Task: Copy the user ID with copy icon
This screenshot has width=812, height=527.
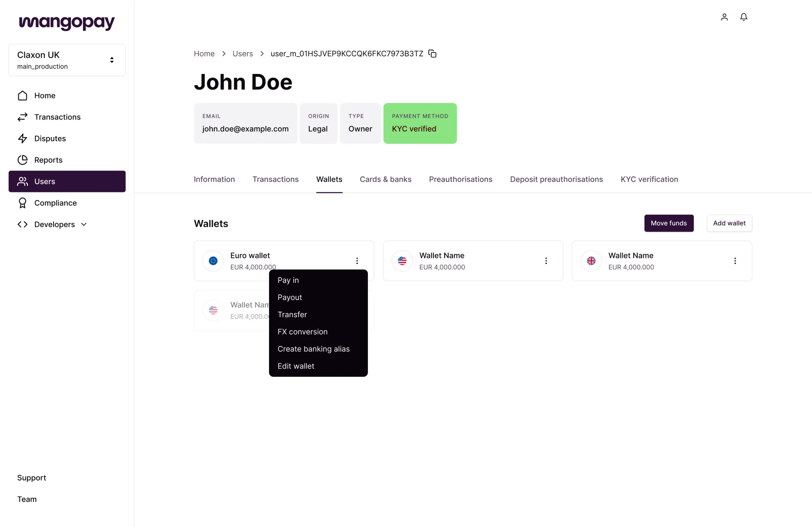Action: click(432, 53)
